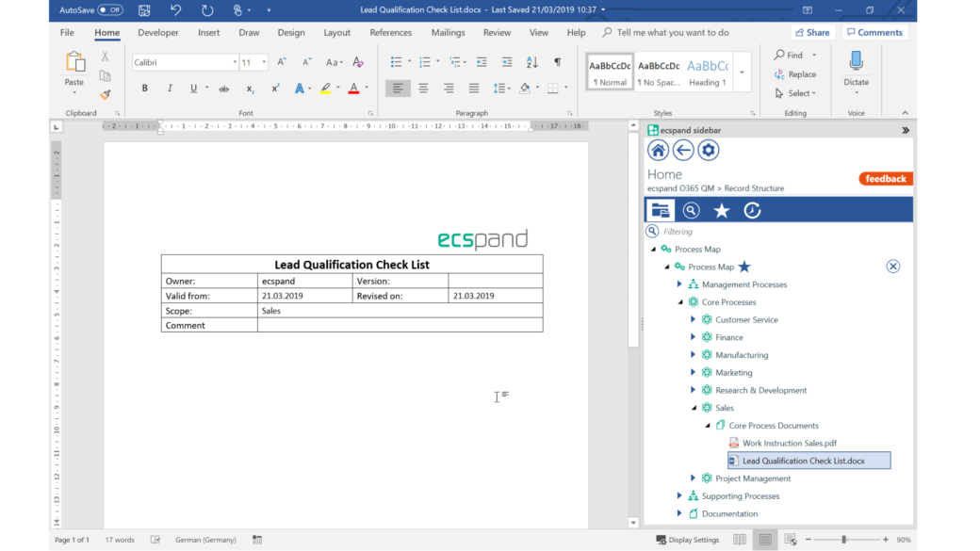Expand the Management Processes node

point(679,284)
